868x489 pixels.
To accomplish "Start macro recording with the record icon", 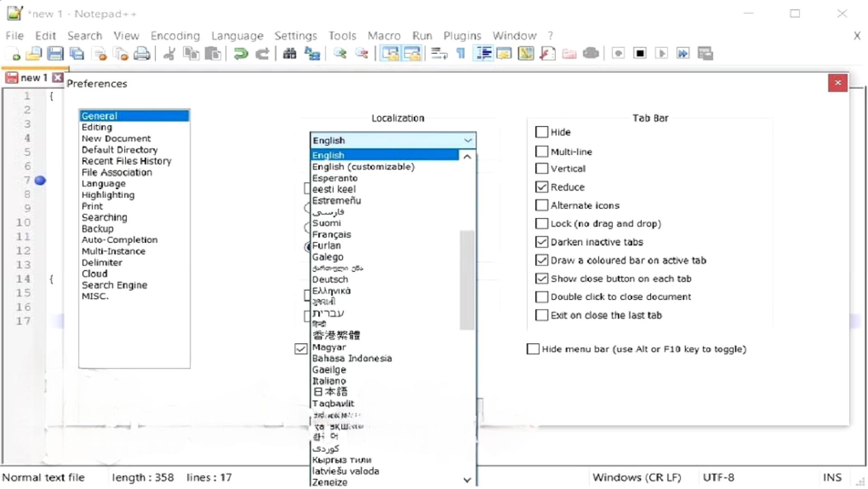I will [x=618, y=53].
